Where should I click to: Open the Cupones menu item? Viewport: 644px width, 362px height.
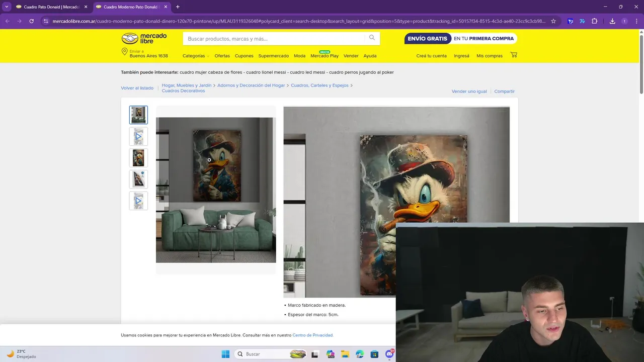click(244, 56)
